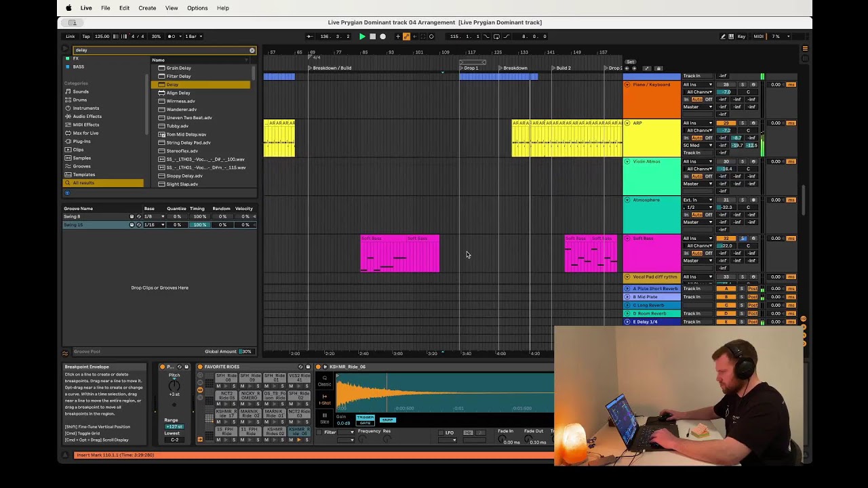Toggle ARP track activator 29
The image size is (868, 488).
click(726, 123)
